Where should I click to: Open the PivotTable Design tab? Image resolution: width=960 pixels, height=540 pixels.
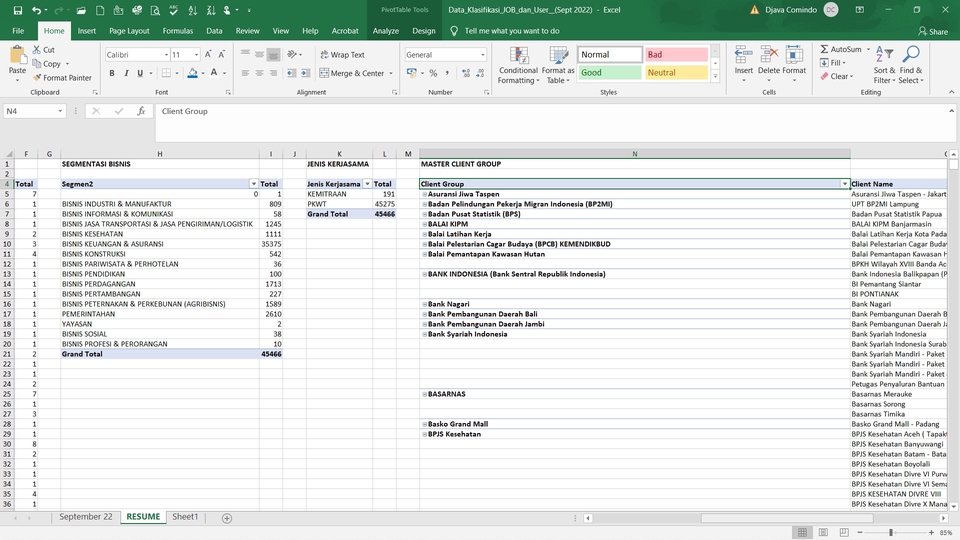point(424,31)
